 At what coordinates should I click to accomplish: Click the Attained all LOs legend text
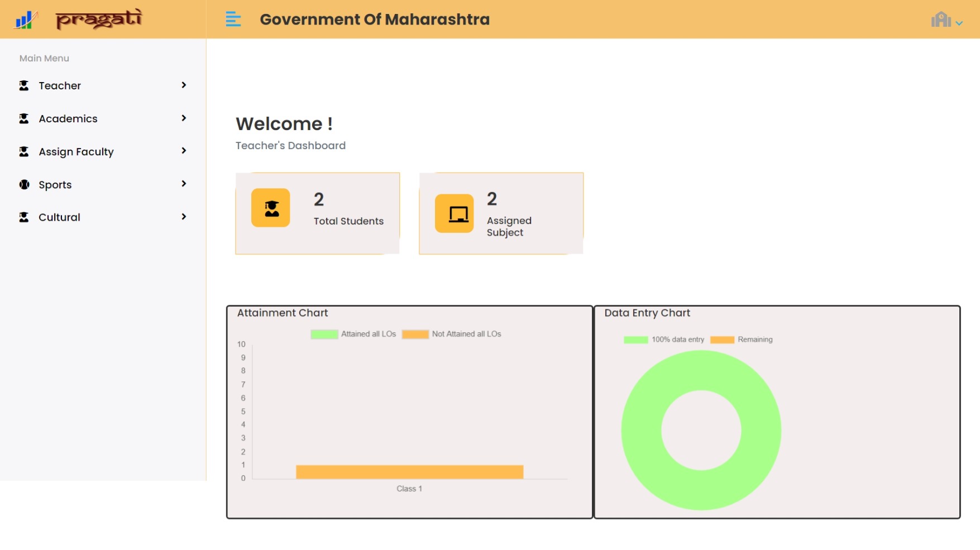click(369, 334)
